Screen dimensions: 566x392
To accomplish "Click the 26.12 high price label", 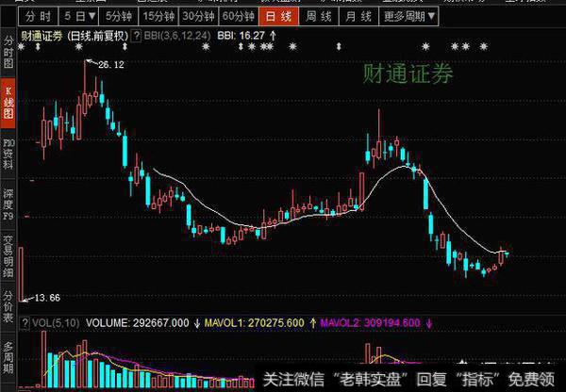I will point(111,65).
